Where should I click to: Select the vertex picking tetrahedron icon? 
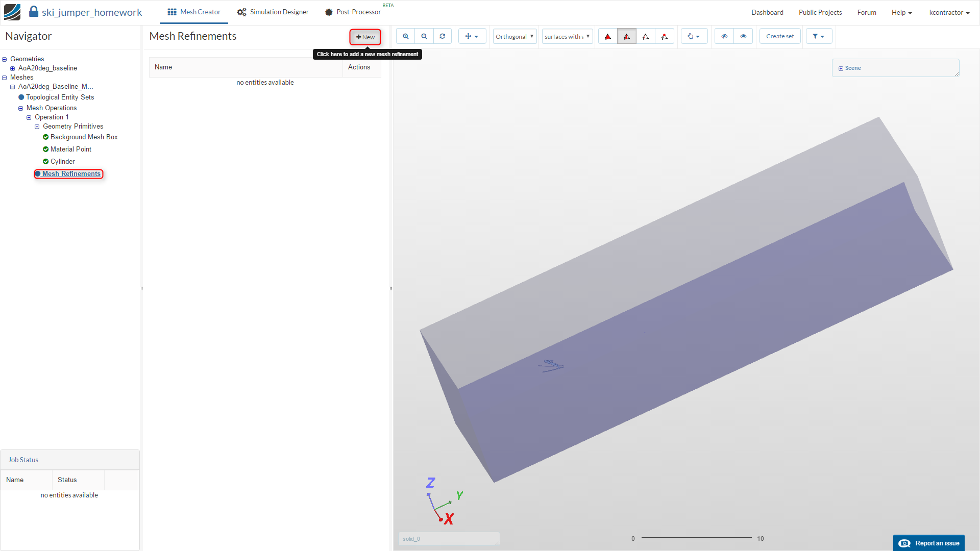click(x=665, y=36)
